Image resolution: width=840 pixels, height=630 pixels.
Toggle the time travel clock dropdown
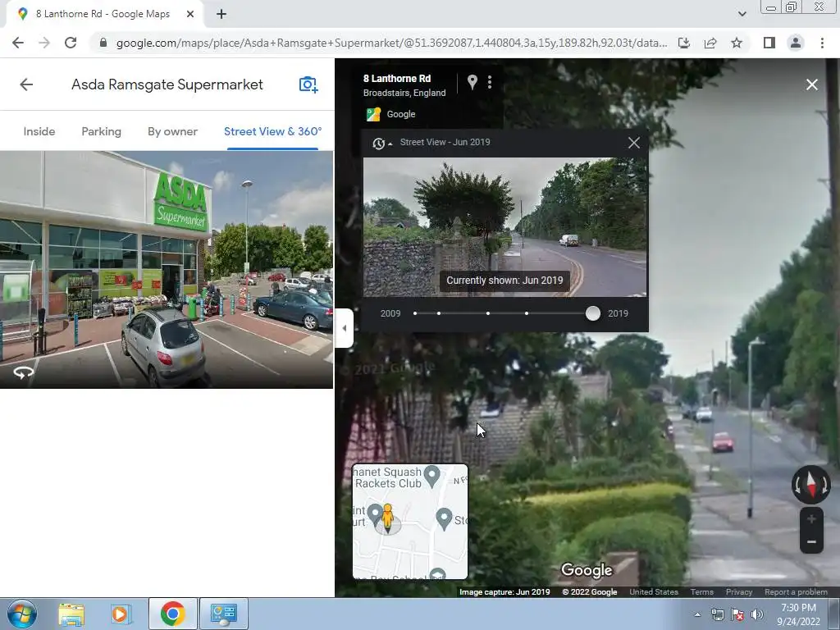coord(381,143)
